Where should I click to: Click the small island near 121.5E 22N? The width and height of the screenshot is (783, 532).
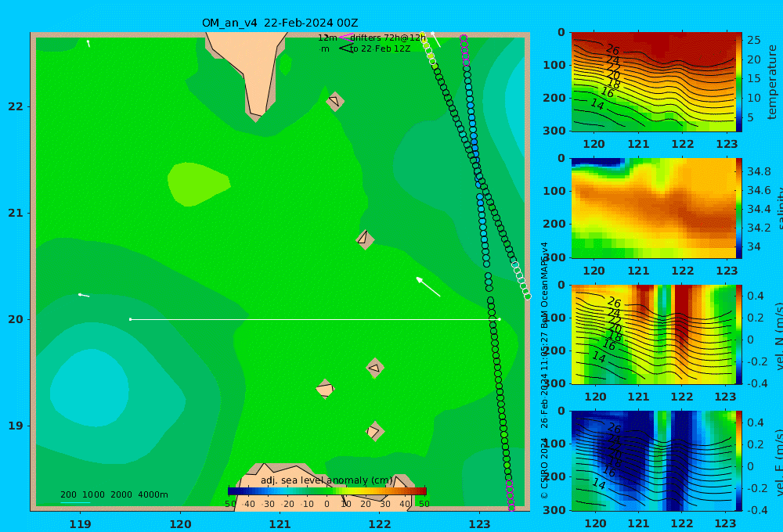click(335, 101)
